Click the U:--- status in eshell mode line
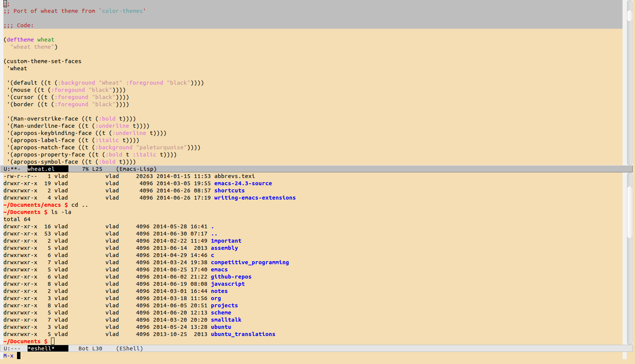The height and width of the screenshot is (364, 635). (12, 349)
